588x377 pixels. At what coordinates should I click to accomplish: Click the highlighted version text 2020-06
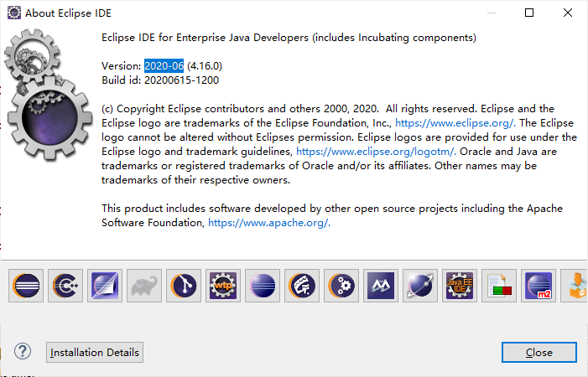(164, 66)
